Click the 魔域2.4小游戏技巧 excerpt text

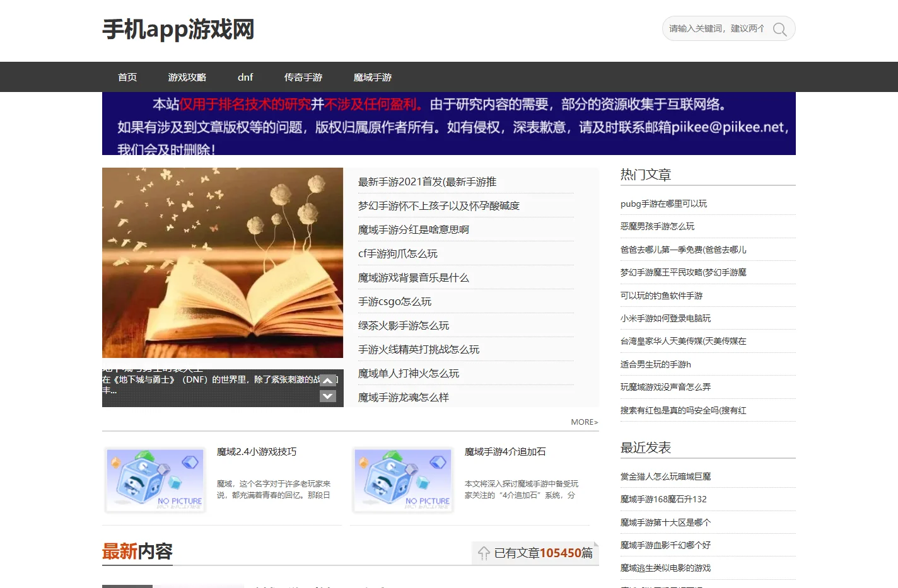click(274, 490)
